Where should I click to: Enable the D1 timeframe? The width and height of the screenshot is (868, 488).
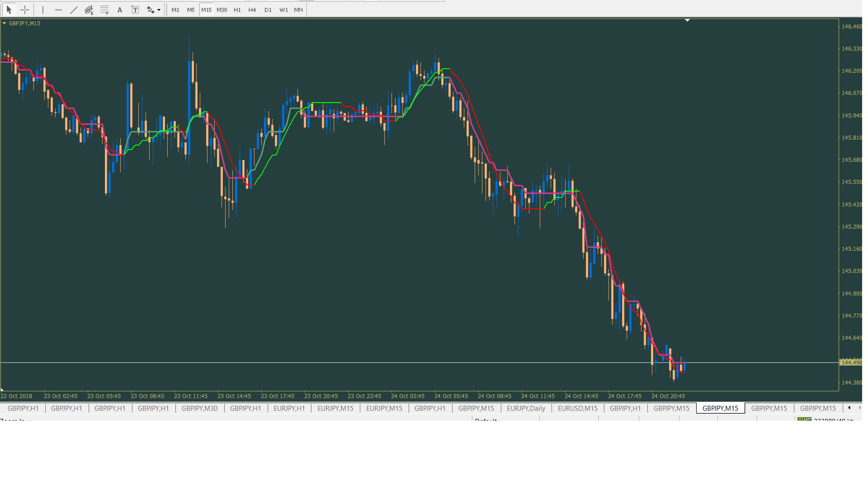tap(268, 9)
